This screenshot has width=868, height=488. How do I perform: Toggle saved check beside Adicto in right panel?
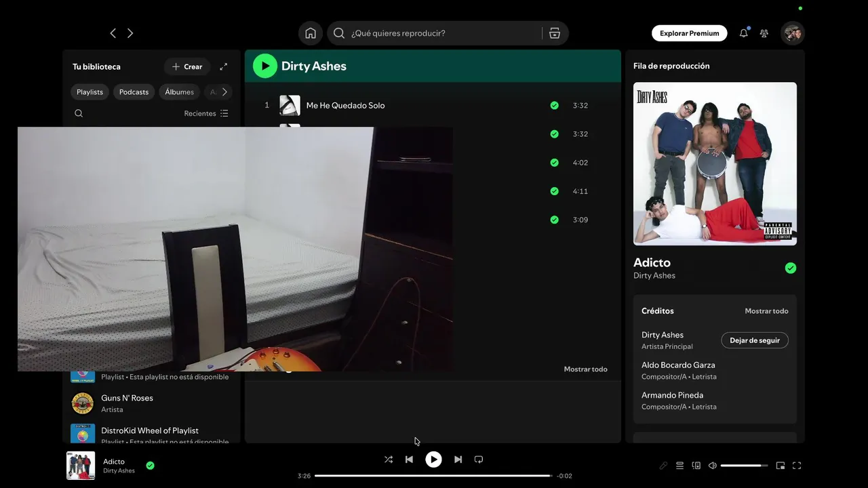click(x=791, y=268)
